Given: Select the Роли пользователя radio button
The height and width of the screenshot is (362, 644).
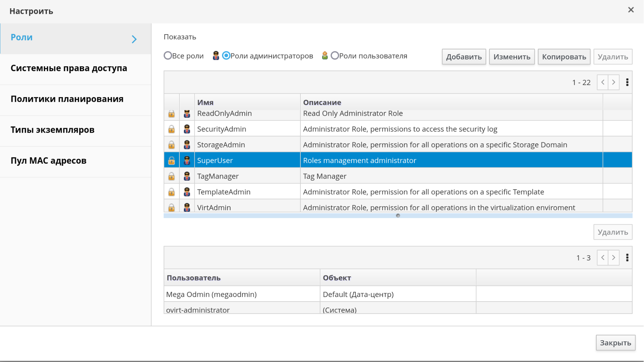Looking at the screenshot, I should pyautogui.click(x=335, y=56).
